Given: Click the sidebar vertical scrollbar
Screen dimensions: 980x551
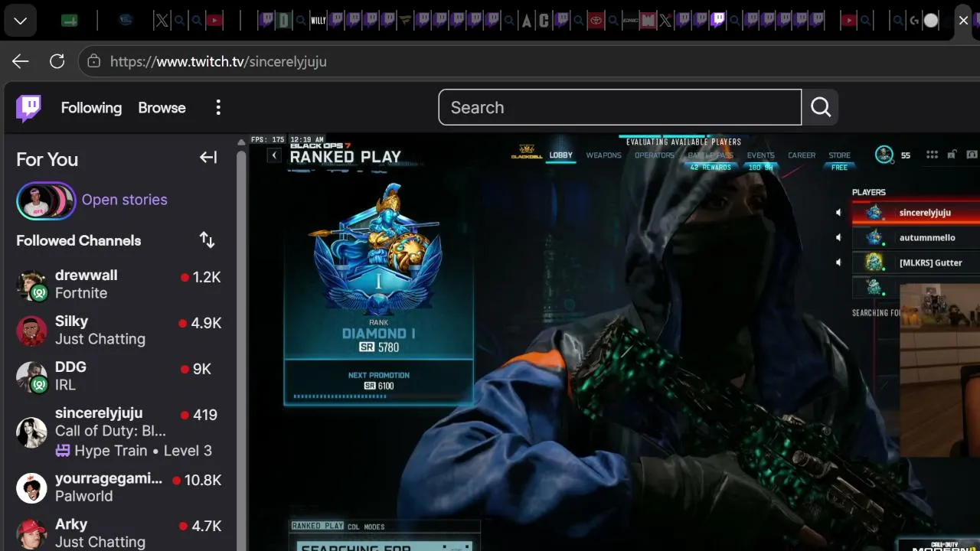Looking at the screenshot, I should point(242,344).
